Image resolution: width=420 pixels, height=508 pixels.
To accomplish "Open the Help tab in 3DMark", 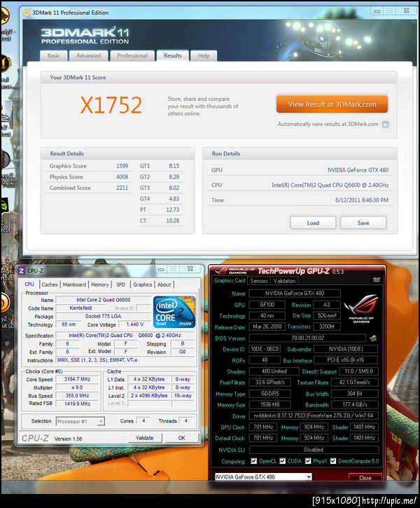I will click(204, 56).
